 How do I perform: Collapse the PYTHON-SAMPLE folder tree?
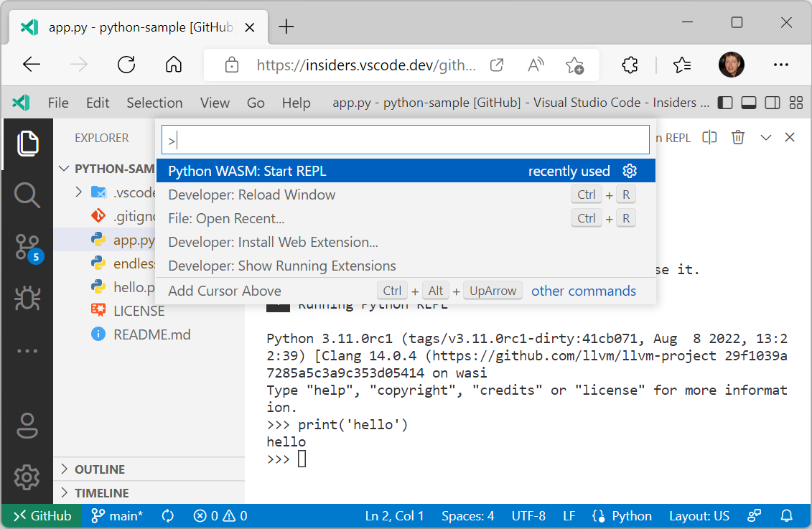point(63,168)
